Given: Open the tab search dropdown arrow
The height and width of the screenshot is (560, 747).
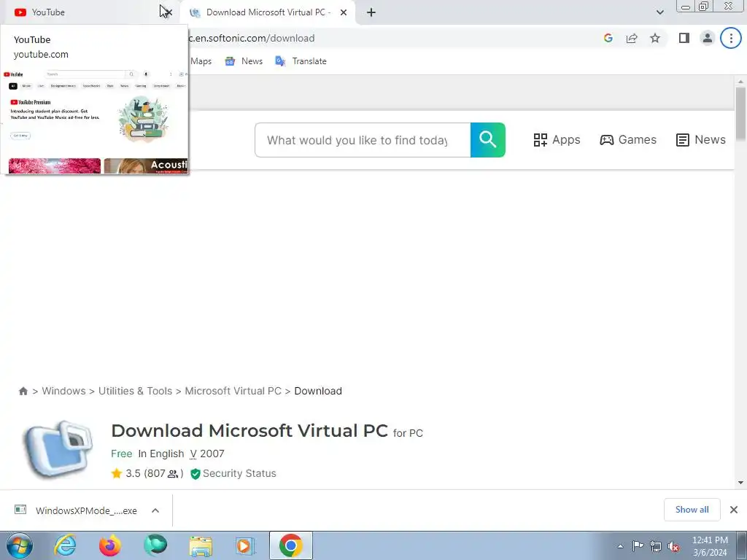Looking at the screenshot, I should click(659, 12).
